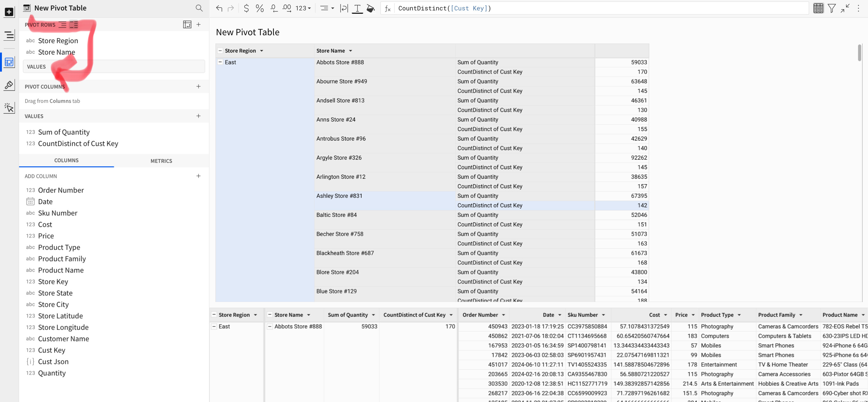Switch to the METRICS tab
This screenshot has width=868, height=402.
point(161,161)
